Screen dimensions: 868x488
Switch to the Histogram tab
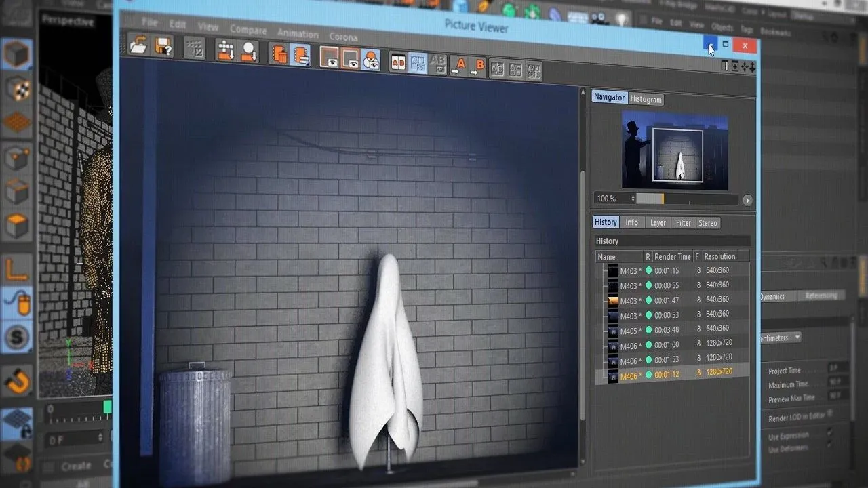click(x=646, y=99)
